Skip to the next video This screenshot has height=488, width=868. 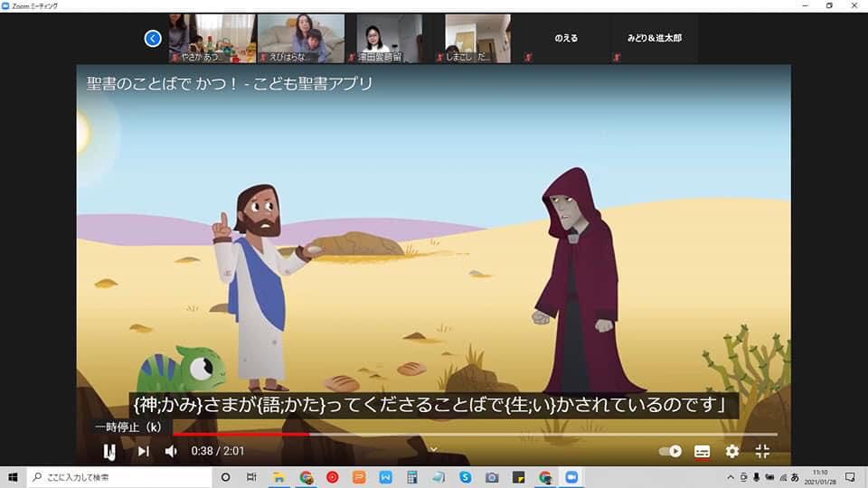(144, 451)
